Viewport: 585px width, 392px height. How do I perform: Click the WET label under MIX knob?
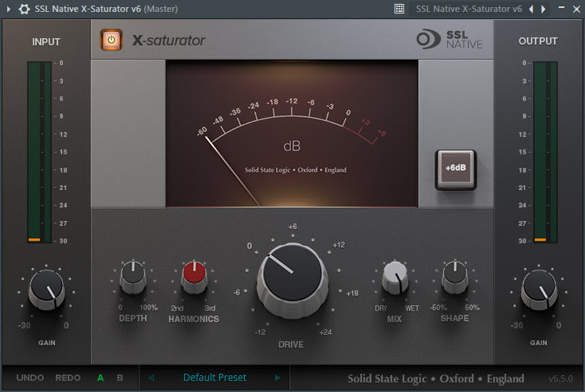click(412, 308)
